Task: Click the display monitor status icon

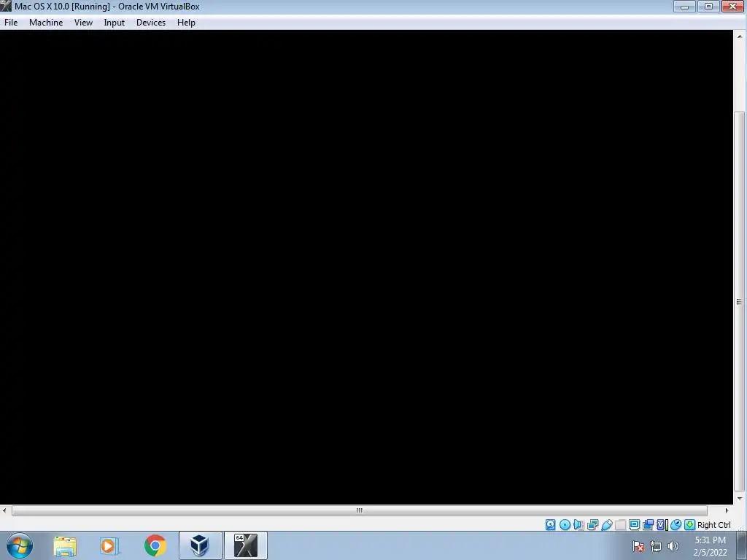Action: click(x=634, y=525)
